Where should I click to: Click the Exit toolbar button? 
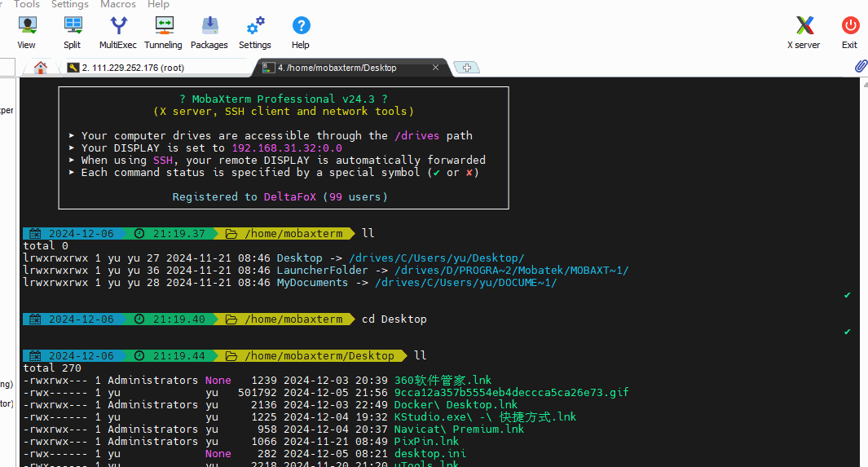(850, 32)
